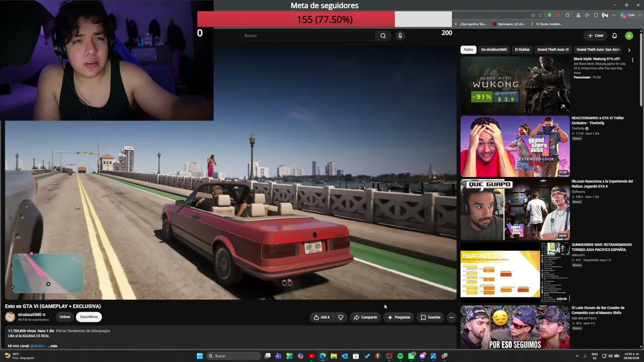
Task: Open 'REACCIONANDO a GTA VI Tráiler Exclusivo' title
Action: 598,120
